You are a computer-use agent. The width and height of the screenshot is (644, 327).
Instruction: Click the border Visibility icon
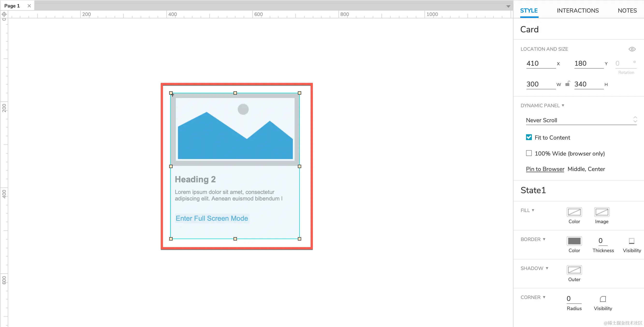[x=631, y=241]
